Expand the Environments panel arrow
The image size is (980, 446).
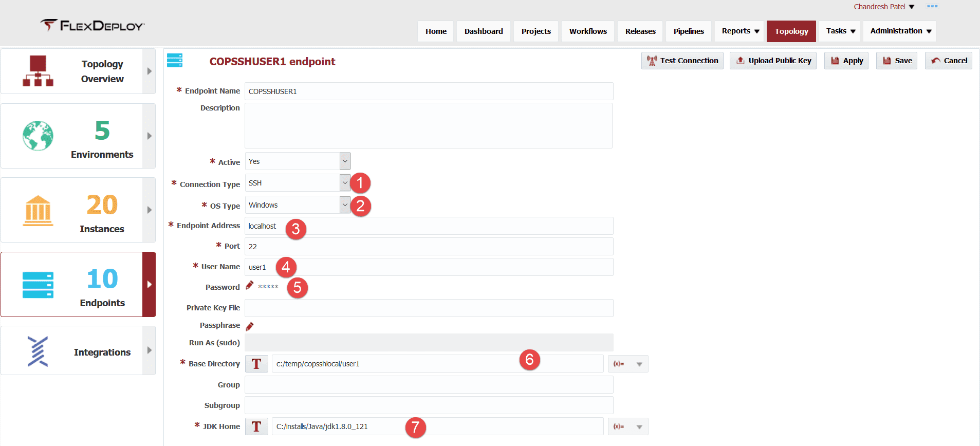point(149,136)
